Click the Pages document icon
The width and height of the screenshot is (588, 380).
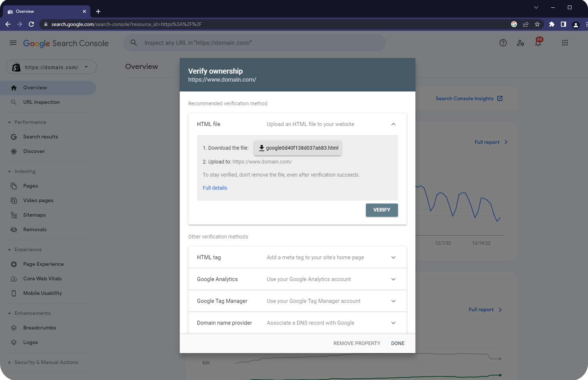14,186
